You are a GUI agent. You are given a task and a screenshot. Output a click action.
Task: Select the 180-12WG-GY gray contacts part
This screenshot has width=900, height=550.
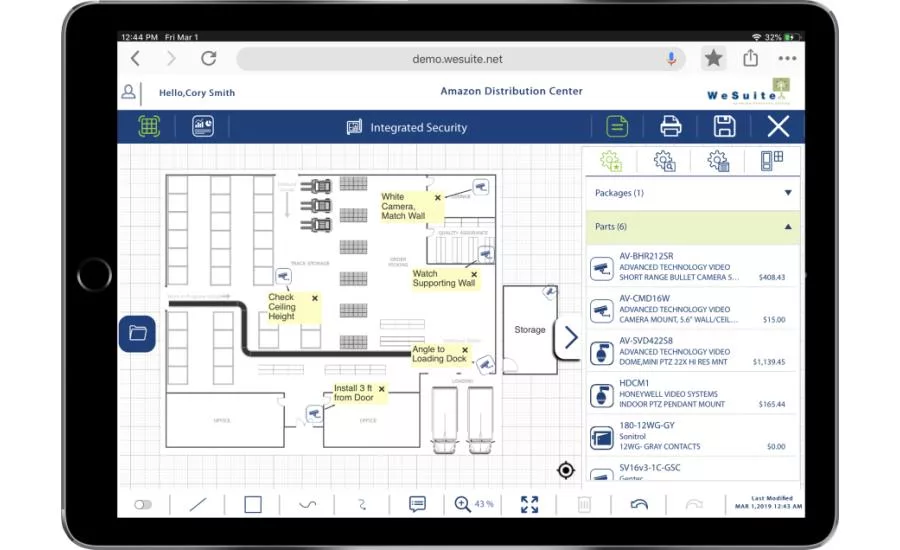point(693,436)
